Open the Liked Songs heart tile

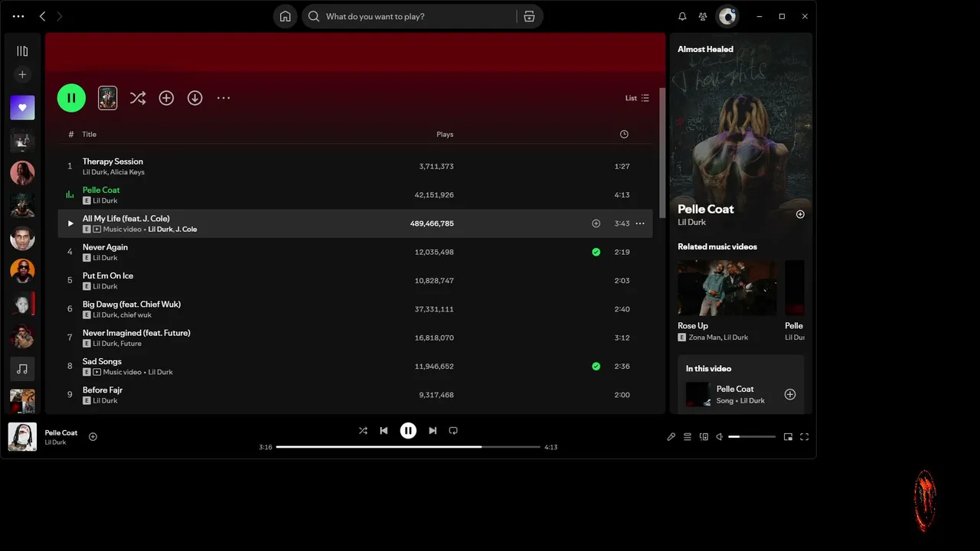(x=22, y=108)
